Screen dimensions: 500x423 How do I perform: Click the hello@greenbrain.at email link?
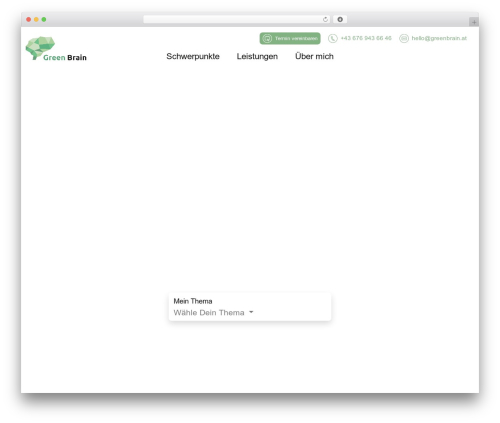point(439,38)
